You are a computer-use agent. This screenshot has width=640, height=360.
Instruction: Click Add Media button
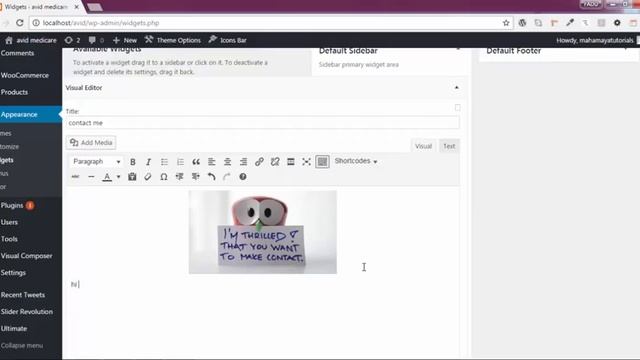(91, 142)
